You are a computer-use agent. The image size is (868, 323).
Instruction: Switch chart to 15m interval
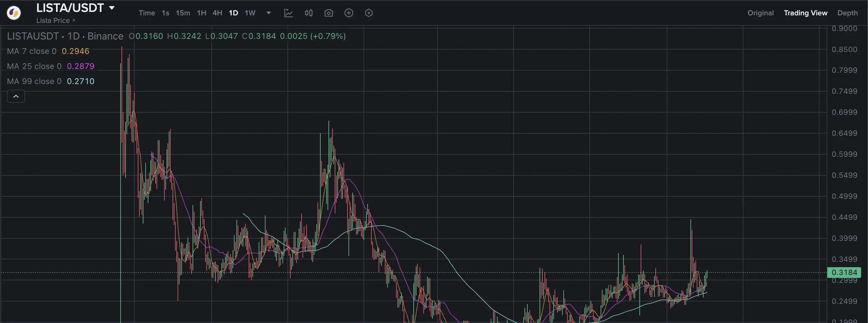[183, 13]
